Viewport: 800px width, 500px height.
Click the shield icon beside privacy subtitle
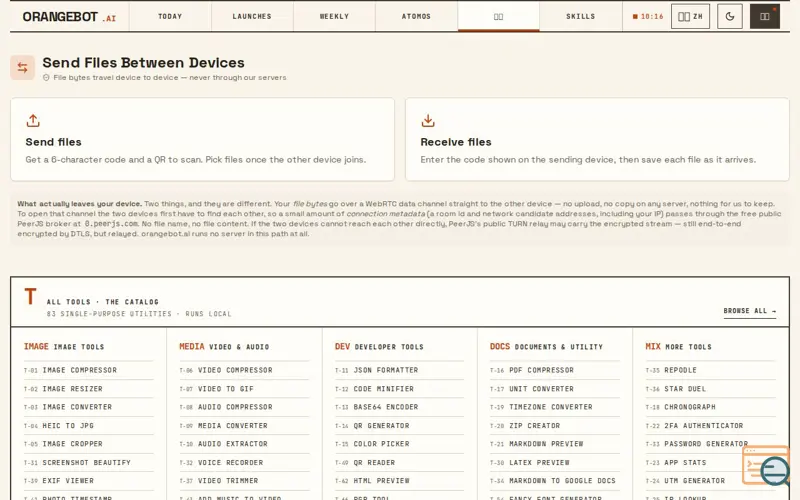click(x=46, y=78)
